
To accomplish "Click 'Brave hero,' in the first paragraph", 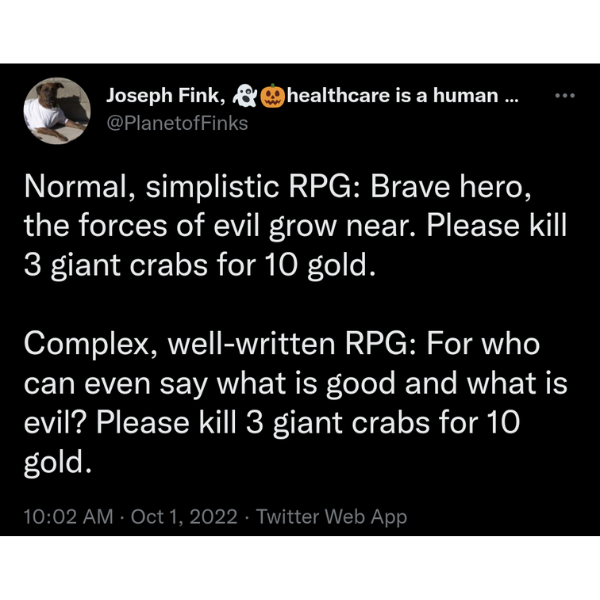I will [451, 187].
